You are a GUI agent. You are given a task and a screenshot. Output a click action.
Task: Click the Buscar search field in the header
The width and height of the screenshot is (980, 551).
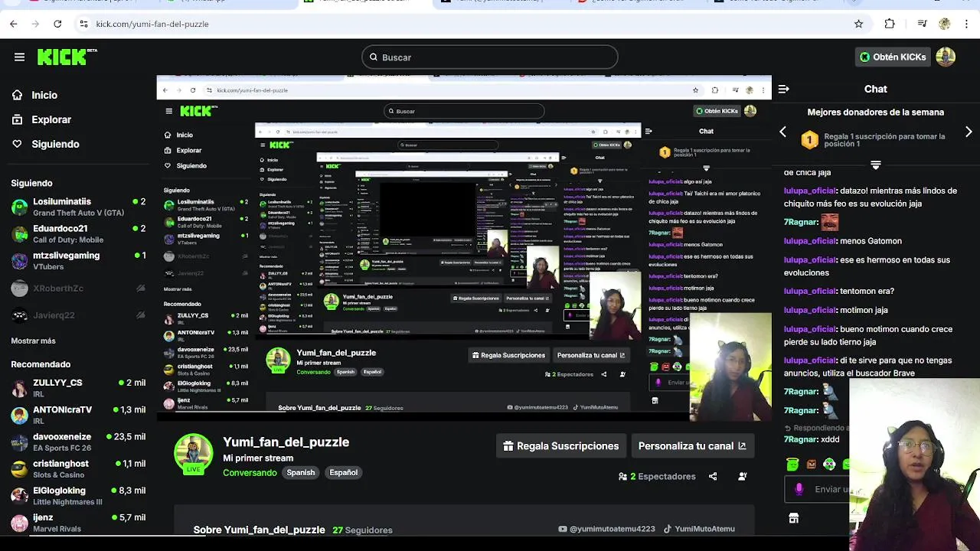490,57
